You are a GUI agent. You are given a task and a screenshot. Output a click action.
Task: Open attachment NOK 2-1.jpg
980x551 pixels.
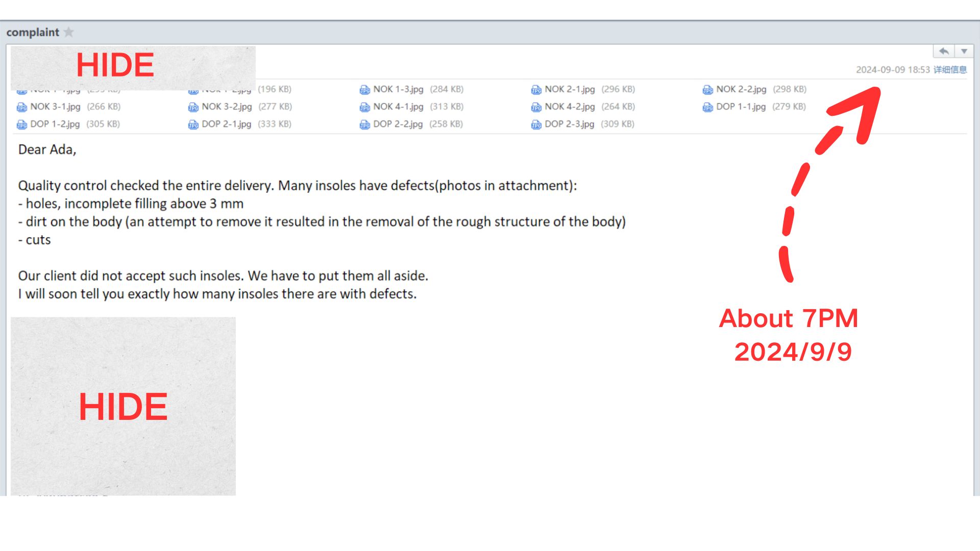pos(570,89)
